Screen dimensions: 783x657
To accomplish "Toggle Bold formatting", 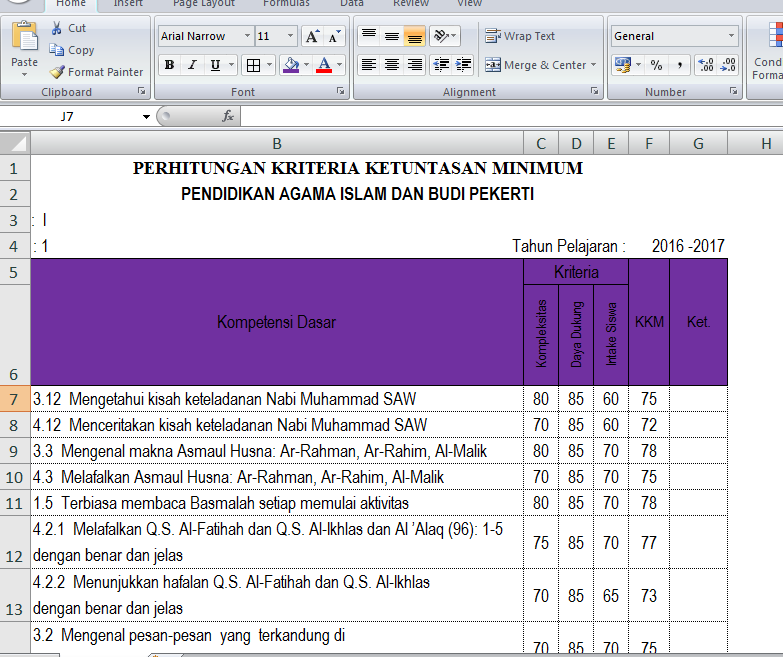I will click(x=170, y=65).
